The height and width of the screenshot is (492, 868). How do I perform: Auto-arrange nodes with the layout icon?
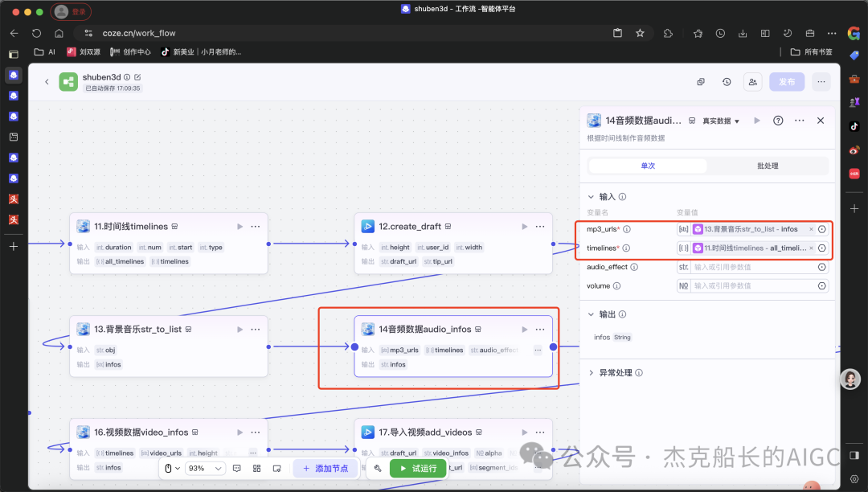[x=257, y=468]
